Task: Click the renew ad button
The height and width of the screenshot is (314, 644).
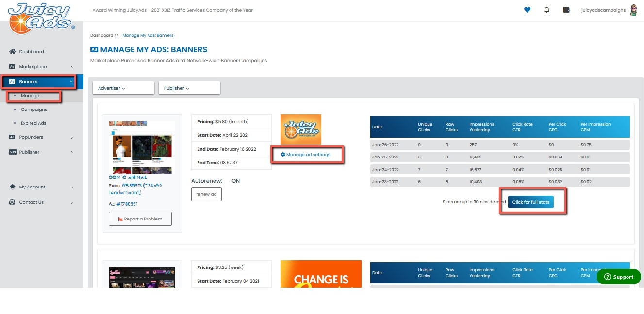Action: (x=206, y=194)
